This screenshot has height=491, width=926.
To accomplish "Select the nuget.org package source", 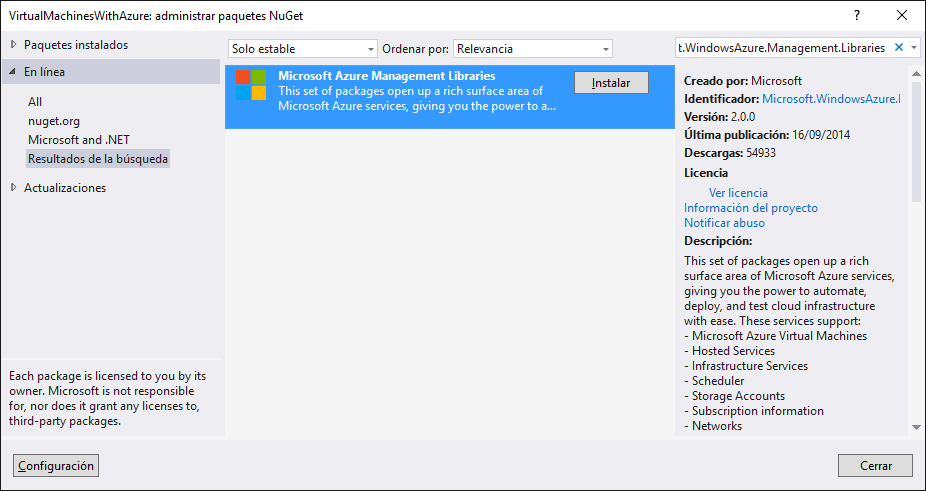I will point(54,121).
